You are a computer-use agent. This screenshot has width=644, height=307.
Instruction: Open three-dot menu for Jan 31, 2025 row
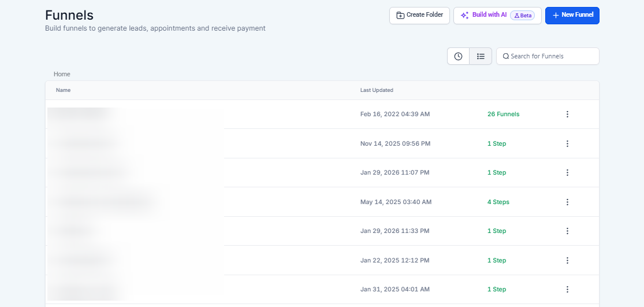point(567,289)
